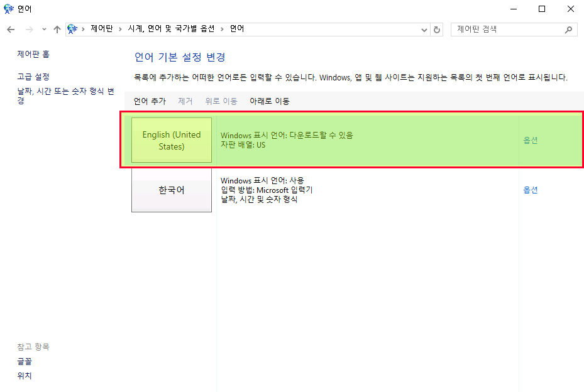Click the window title bar language icon
This screenshot has height=392, width=584.
coord(9,9)
